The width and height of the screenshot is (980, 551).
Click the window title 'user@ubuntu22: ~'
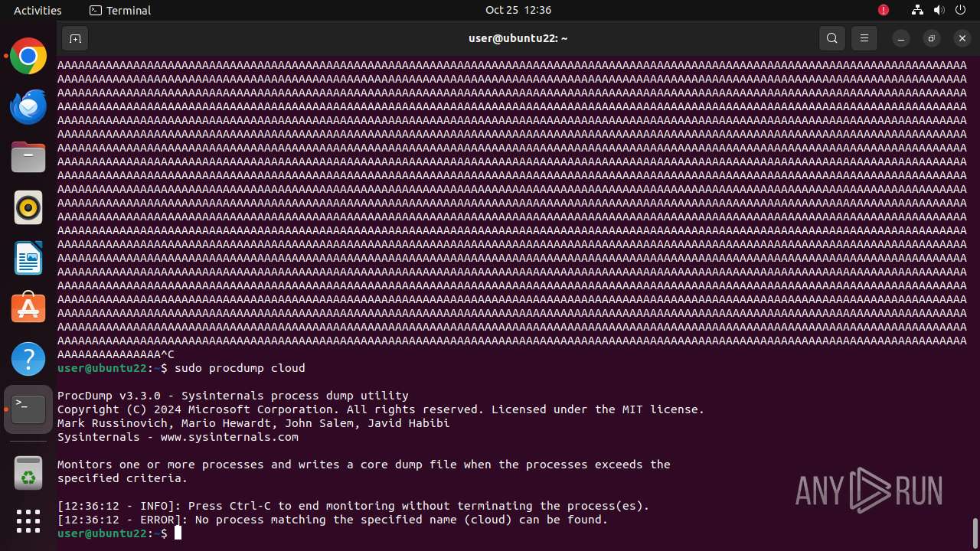point(518,38)
